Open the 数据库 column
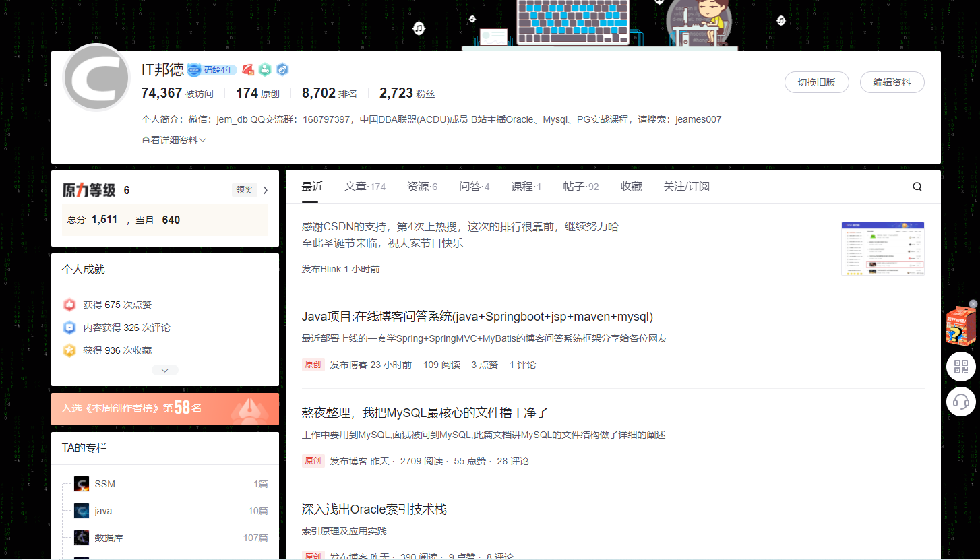The height and width of the screenshot is (560, 980). (x=109, y=538)
